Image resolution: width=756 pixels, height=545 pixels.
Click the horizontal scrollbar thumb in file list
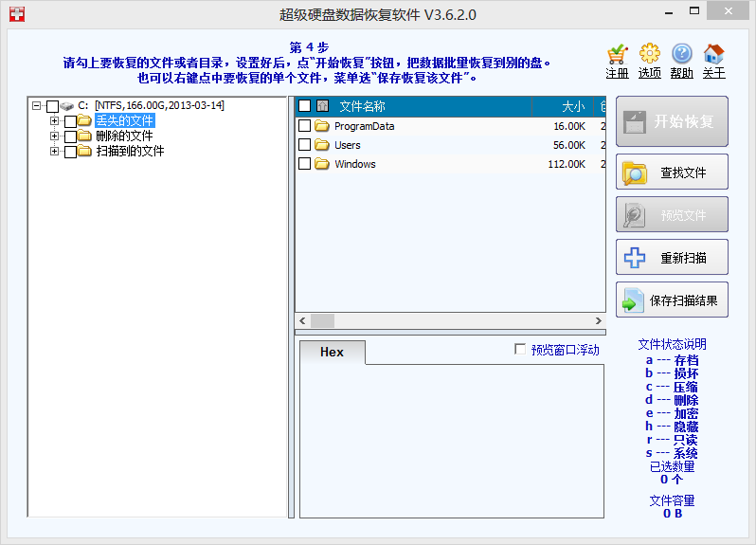tap(322, 320)
